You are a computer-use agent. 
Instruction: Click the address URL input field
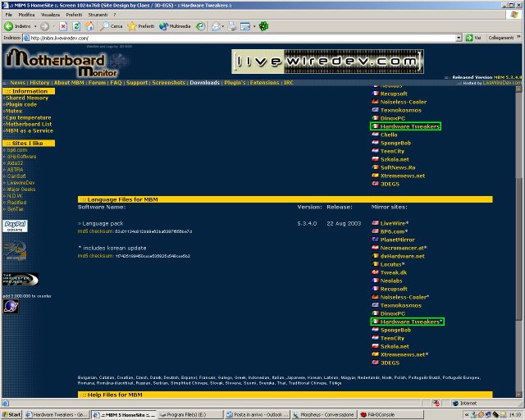tap(240, 38)
